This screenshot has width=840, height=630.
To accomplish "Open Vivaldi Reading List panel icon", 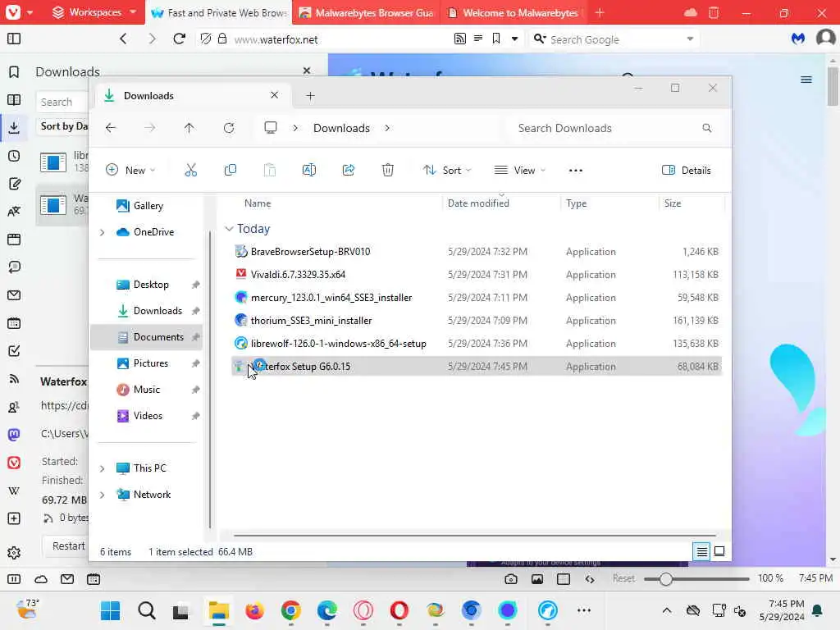I will point(14,99).
